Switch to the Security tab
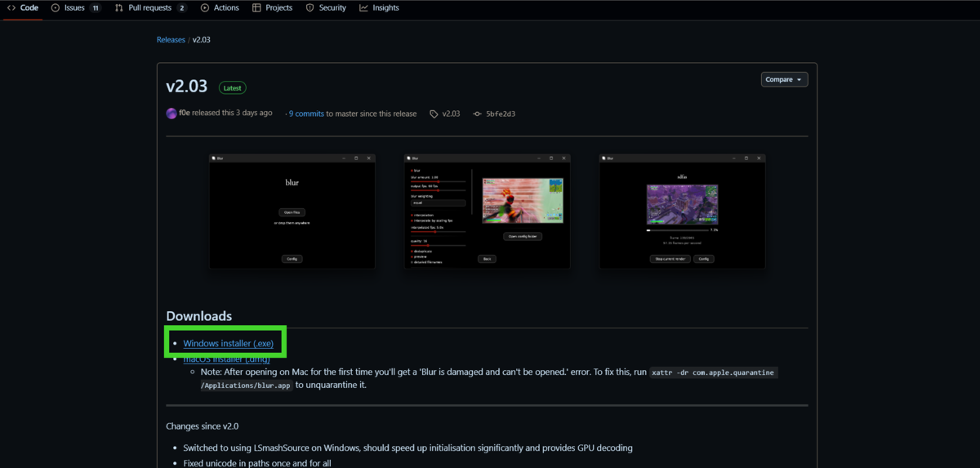Screen dimensions: 980x468 326,8
